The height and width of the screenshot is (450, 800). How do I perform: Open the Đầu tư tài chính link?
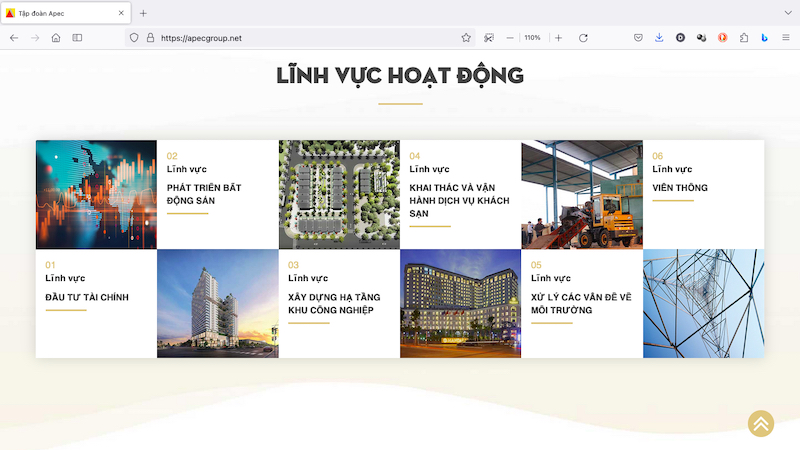click(x=87, y=297)
